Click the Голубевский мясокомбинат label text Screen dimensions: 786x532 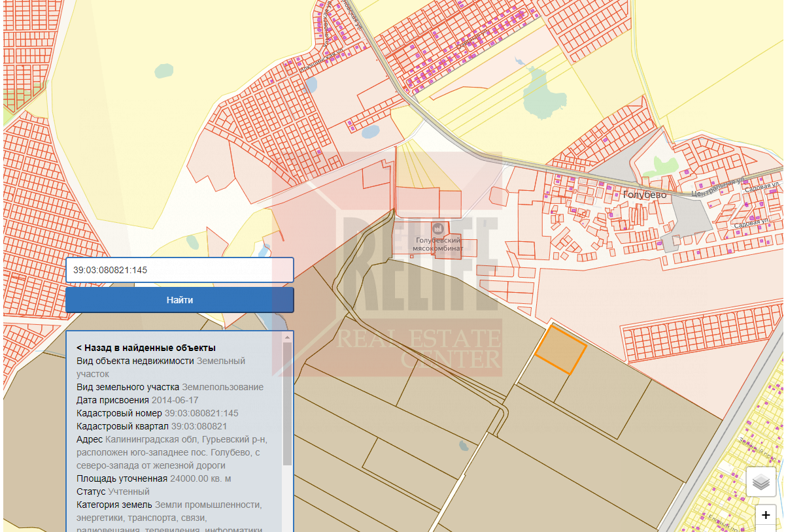pyautogui.click(x=439, y=244)
